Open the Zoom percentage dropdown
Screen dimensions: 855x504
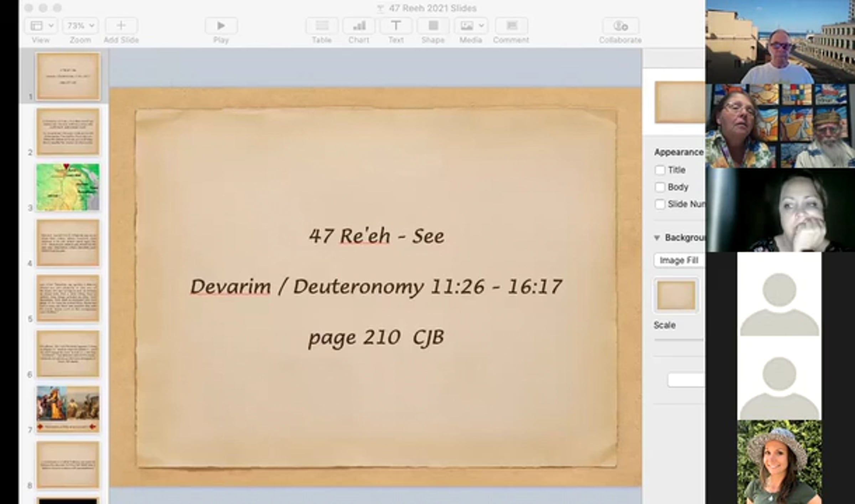pos(81,26)
